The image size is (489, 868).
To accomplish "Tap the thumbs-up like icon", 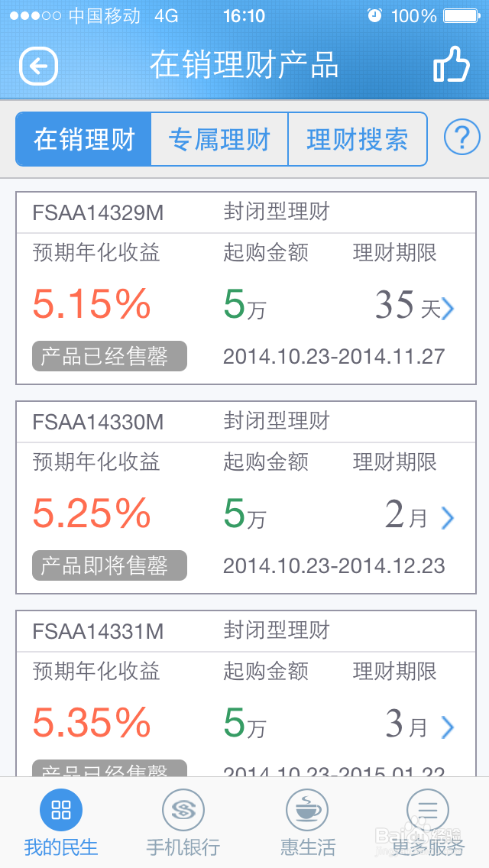I will click(452, 64).
